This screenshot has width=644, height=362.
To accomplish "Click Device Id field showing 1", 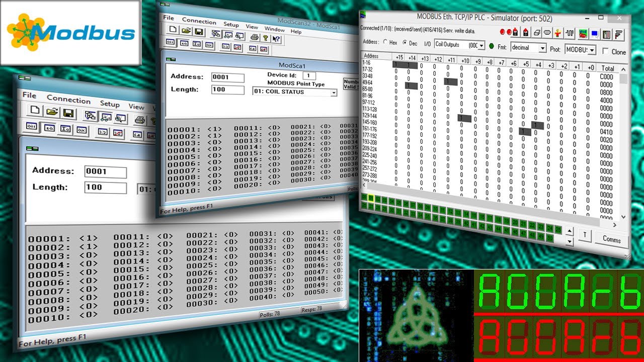I will coord(309,76).
